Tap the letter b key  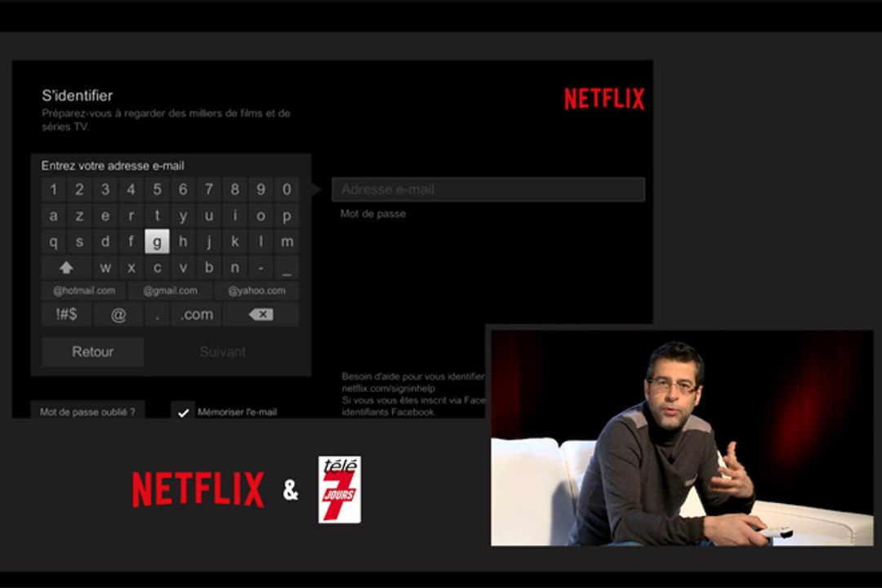tap(209, 268)
